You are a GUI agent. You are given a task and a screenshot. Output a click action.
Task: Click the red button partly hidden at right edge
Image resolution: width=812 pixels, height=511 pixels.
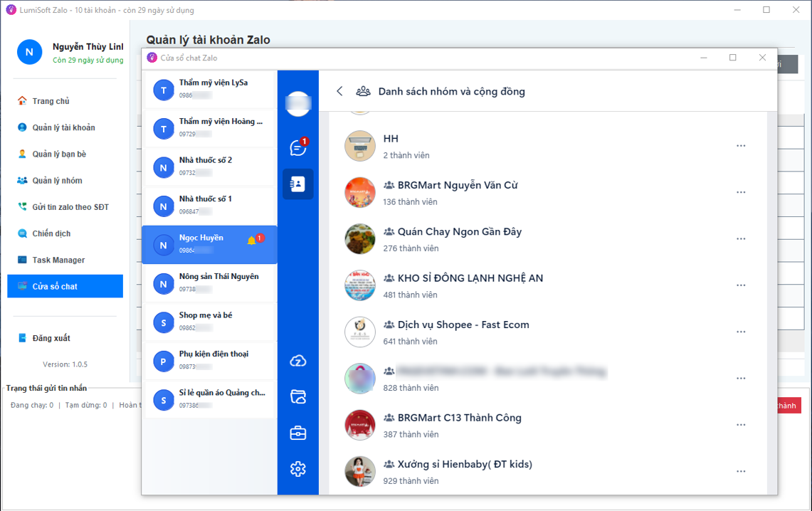[x=789, y=406]
